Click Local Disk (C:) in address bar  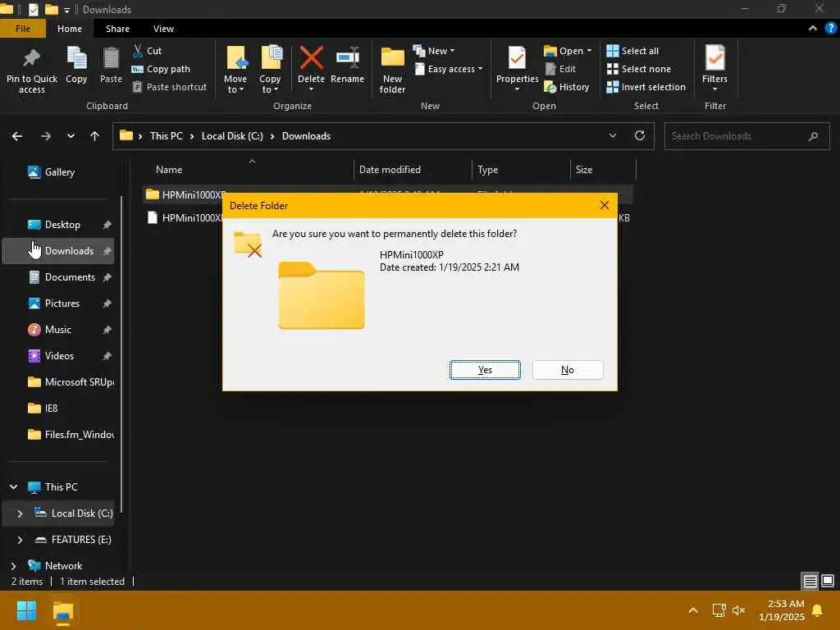click(232, 136)
